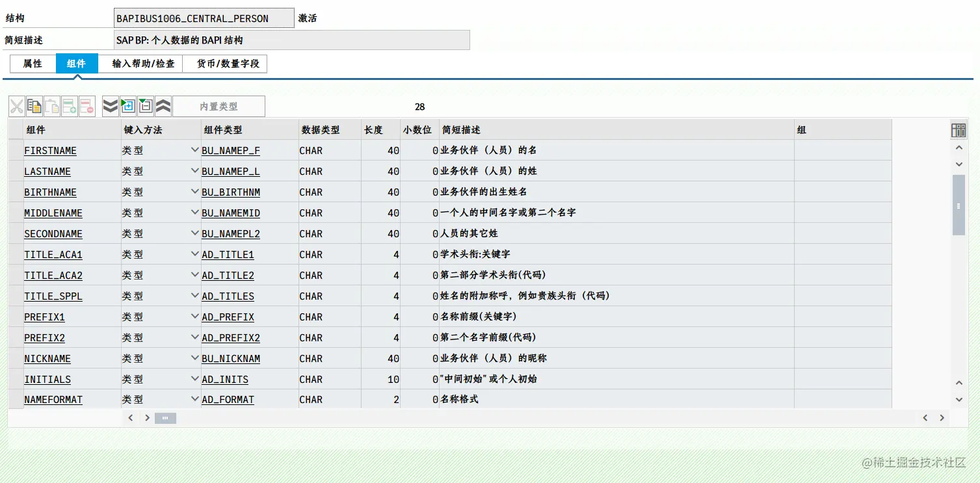Click the 简短描述 column header
980x483 pixels.
(616, 130)
